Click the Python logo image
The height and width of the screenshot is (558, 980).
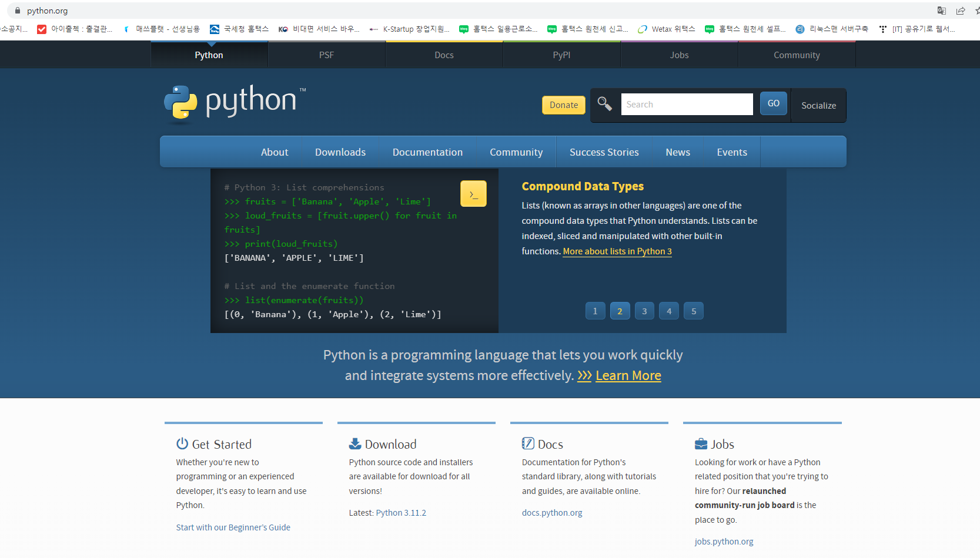pyautogui.click(x=235, y=104)
